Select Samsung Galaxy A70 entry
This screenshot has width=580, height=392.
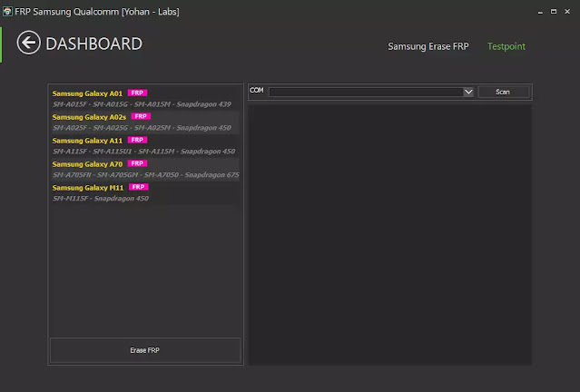[x=145, y=169]
